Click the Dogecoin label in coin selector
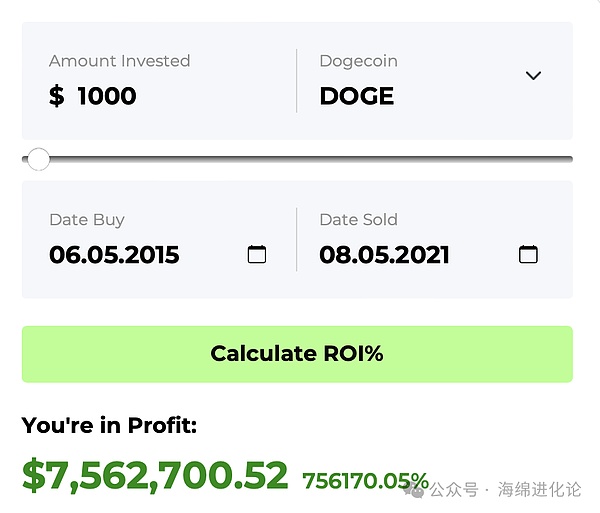600x513 pixels. pos(358,61)
